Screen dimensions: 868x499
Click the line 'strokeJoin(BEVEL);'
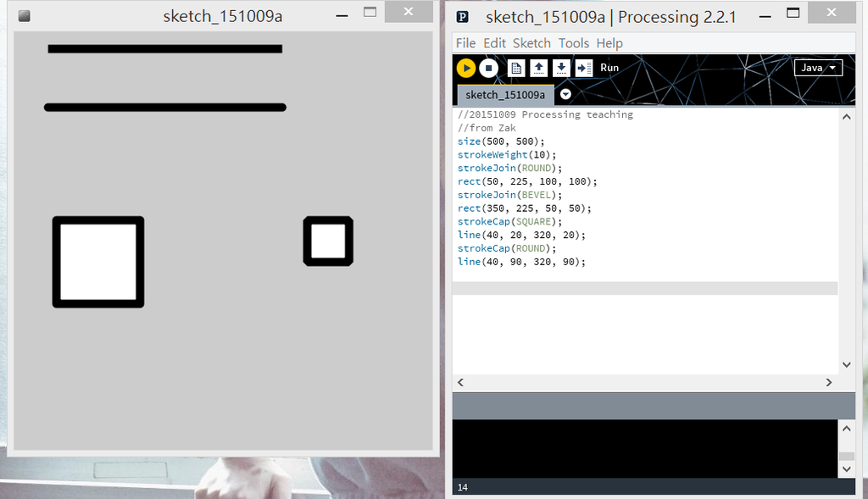click(509, 195)
